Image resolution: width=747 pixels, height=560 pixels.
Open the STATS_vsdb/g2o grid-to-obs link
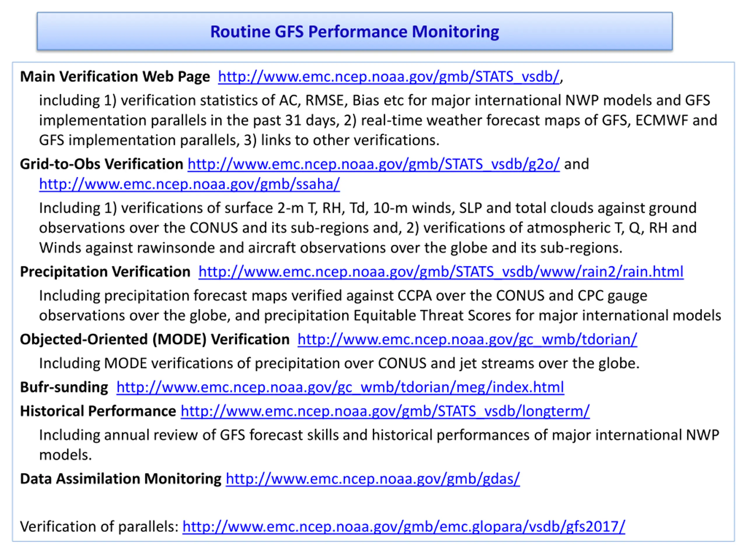coord(373,164)
